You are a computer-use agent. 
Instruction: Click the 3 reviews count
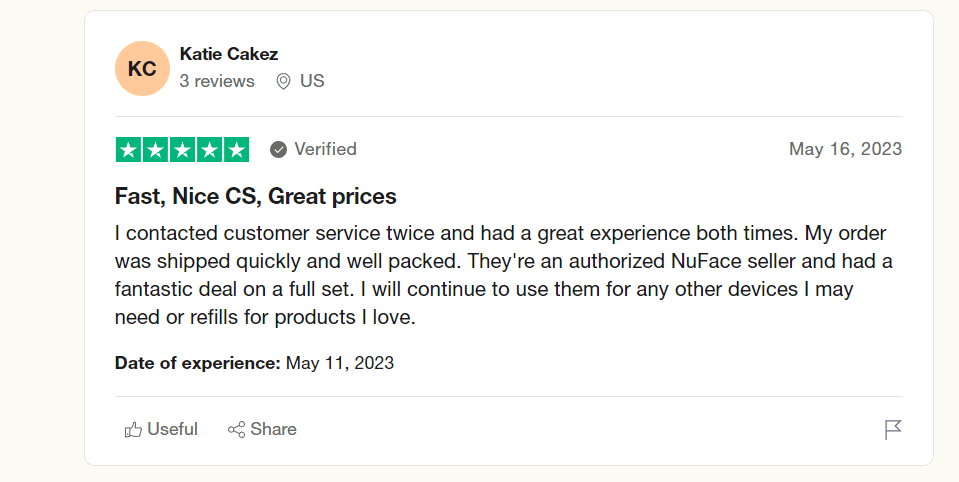[x=217, y=81]
